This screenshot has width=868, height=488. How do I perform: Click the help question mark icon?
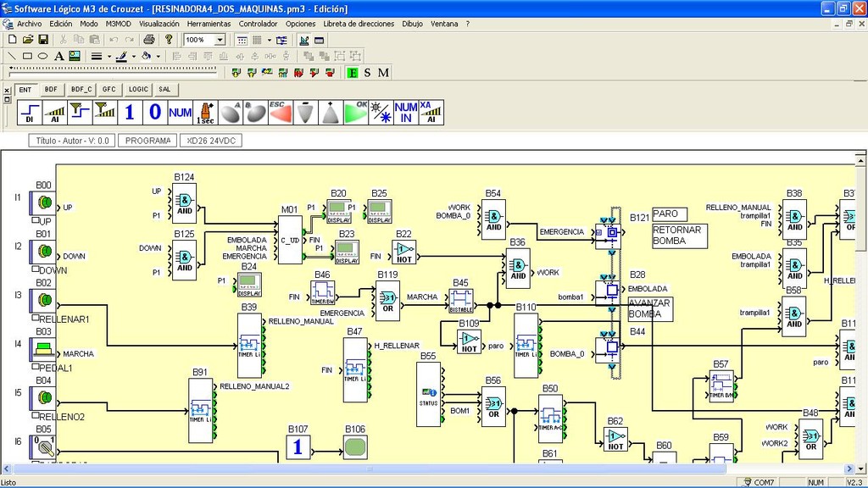(169, 40)
